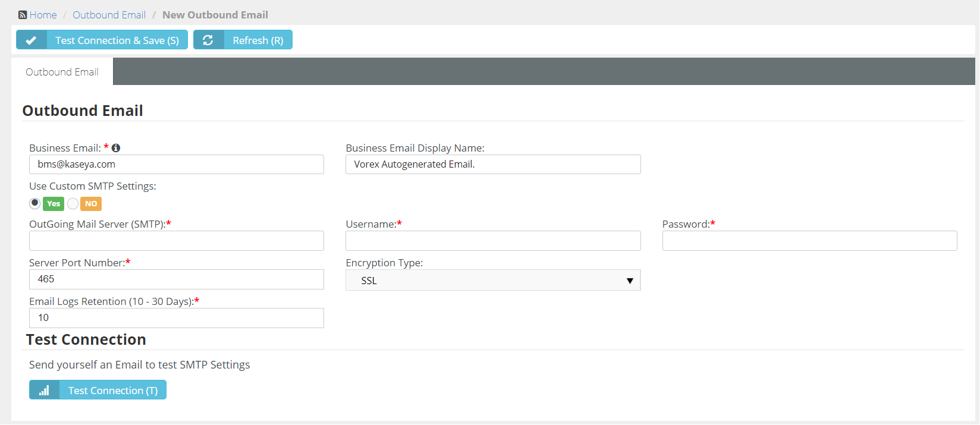This screenshot has height=425, width=980.
Task: Click the refresh arrows icon
Action: [x=208, y=40]
